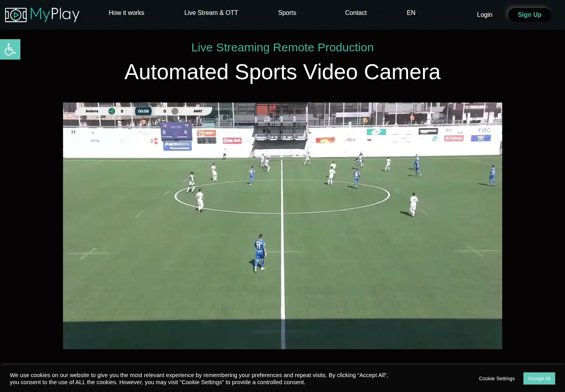Open the EN language selector
This screenshot has height=392, width=565.
tap(411, 13)
